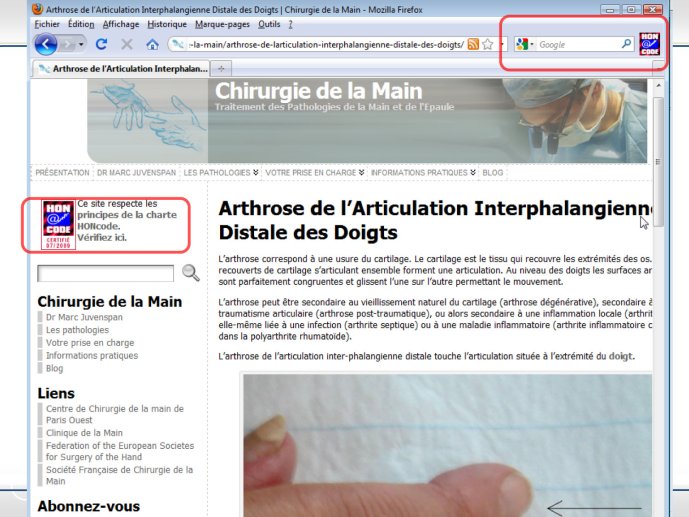
Task: Click the greyed Forward arrow button
Action: 68,44
